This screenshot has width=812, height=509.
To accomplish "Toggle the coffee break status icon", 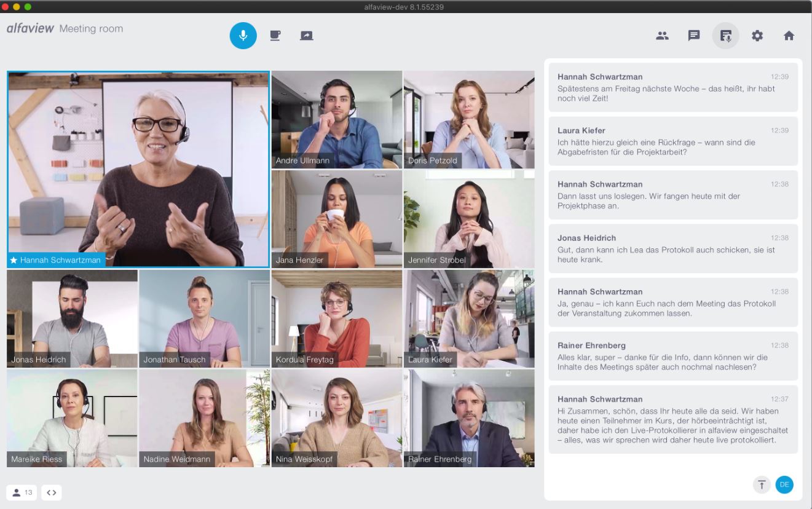I will point(275,36).
